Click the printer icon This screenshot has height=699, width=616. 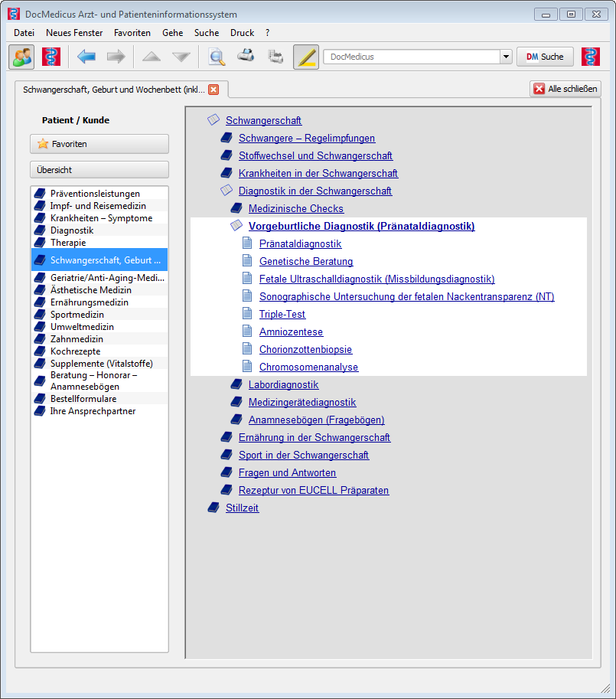pyautogui.click(x=246, y=56)
